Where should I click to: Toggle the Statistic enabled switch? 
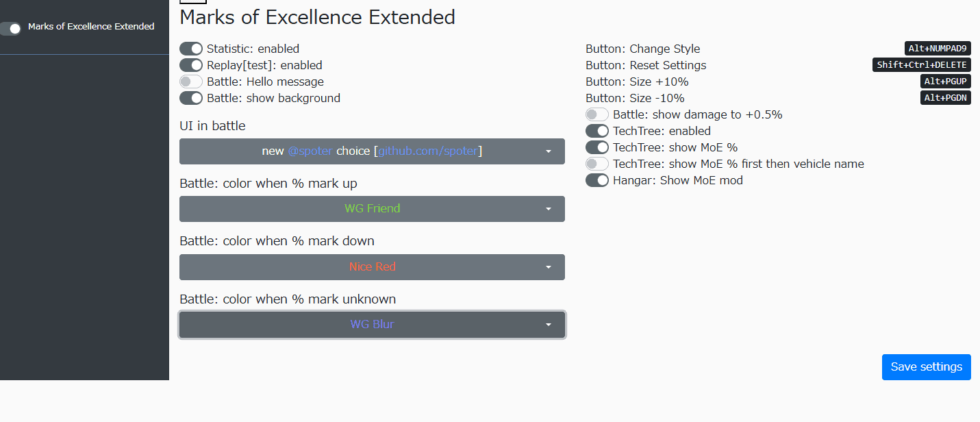click(191, 49)
